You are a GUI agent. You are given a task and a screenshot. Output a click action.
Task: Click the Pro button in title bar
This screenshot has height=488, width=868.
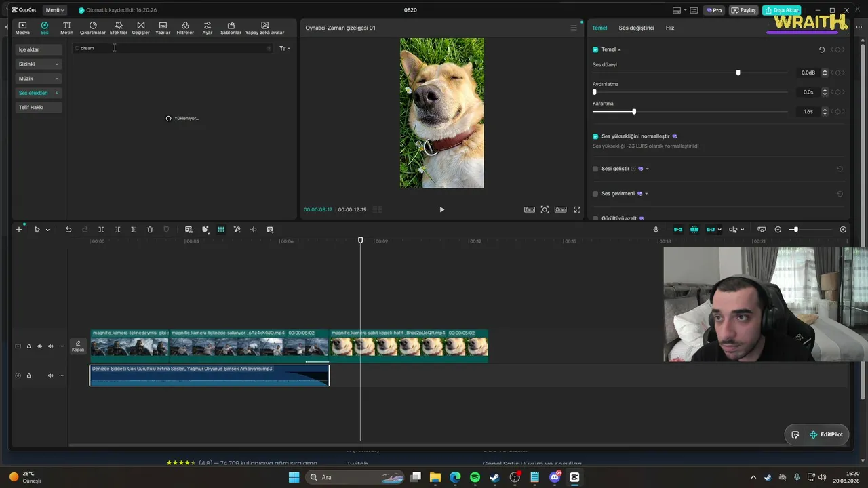tap(713, 10)
